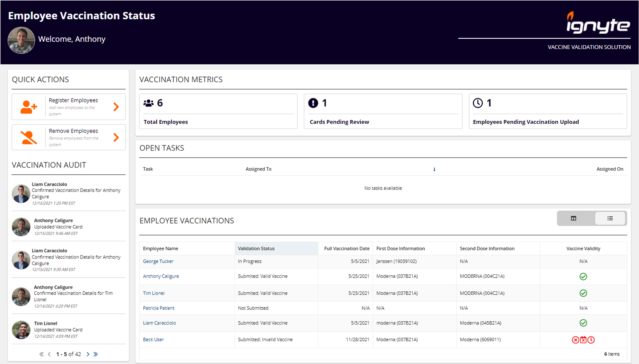Click the Cards Pending Review exclamation icon
The width and height of the screenshot is (639, 364).
pos(313,103)
